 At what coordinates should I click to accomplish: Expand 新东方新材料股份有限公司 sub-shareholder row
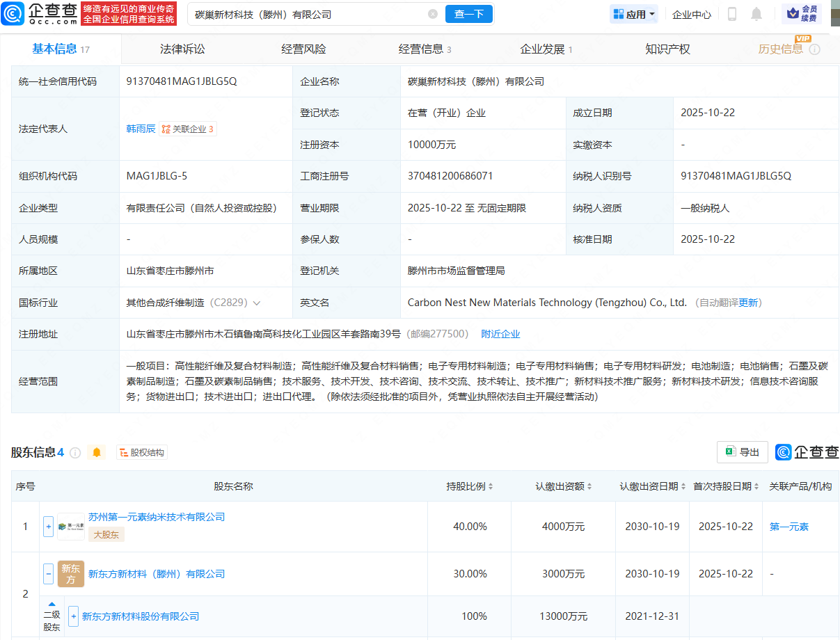pos(73,616)
